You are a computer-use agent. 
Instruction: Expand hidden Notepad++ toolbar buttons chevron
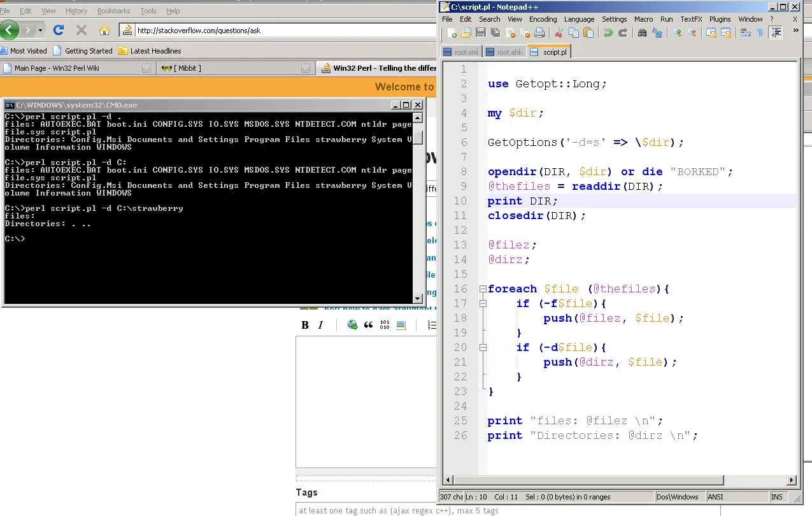[795, 30]
